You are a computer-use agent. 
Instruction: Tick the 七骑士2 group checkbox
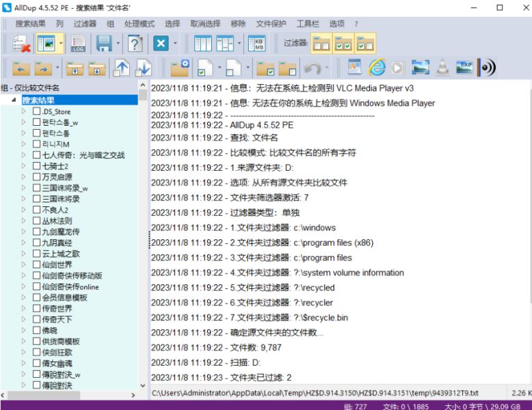(x=37, y=166)
